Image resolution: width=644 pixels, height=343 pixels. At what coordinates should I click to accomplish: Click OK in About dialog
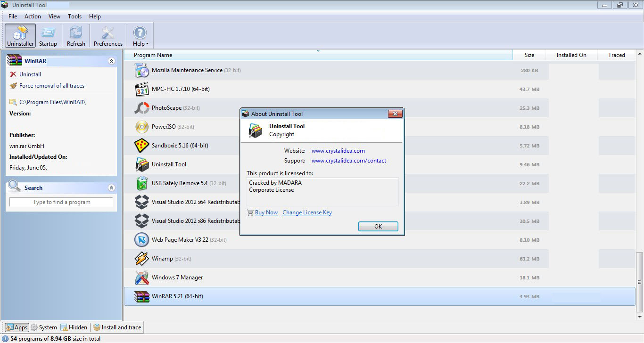point(378,227)
